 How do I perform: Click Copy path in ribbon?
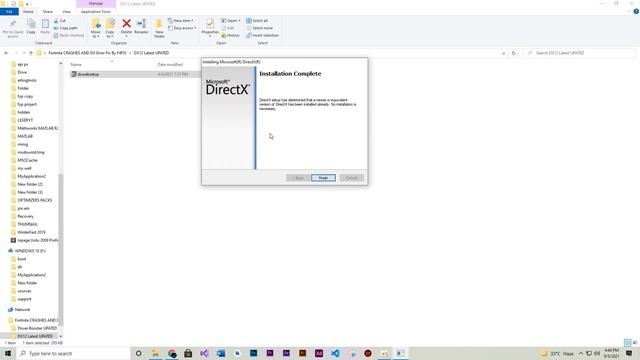(x=65, y=28)
